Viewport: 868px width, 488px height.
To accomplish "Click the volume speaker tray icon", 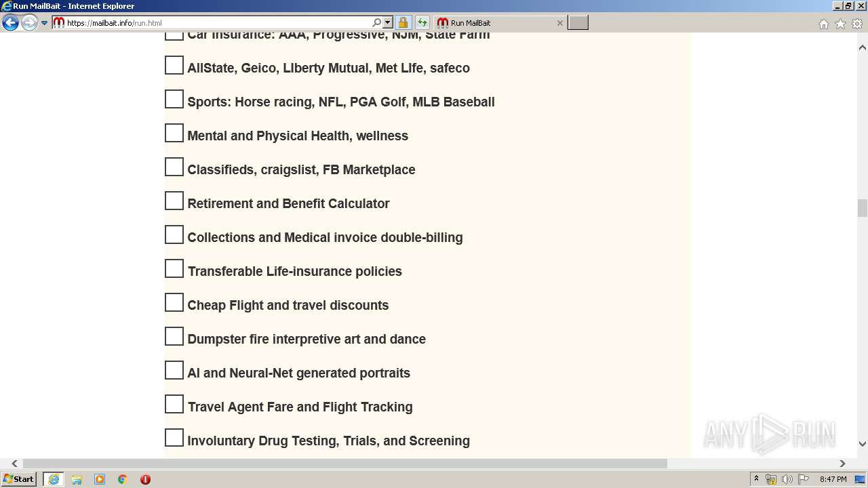I will coord(787,479).
